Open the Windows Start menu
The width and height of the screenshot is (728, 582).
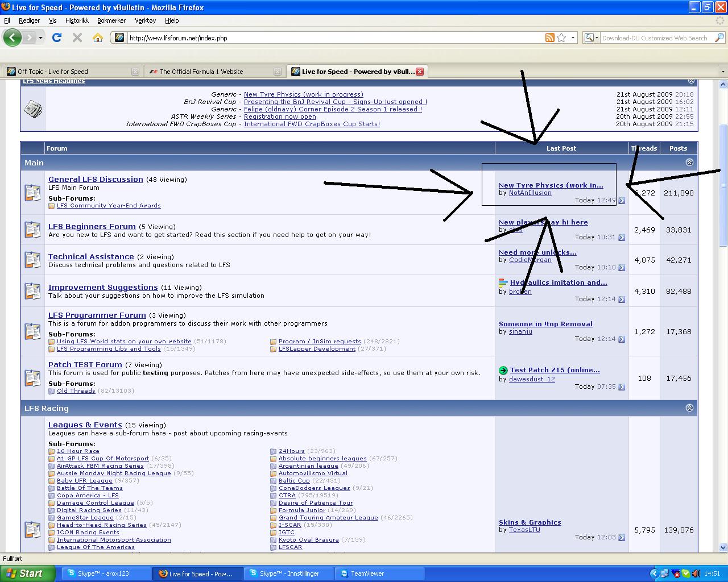28,573
